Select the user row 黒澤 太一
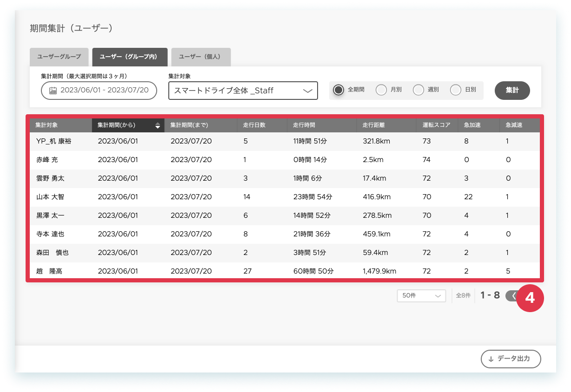Image resolution: width=571 pixels, height=392 pixels. [x=285, y=216]
